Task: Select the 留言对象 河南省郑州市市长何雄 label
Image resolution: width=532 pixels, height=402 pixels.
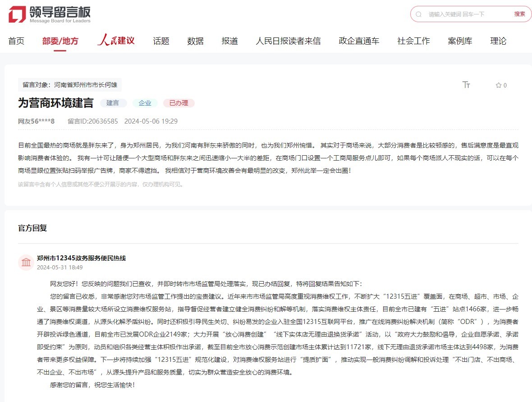Action: (70, 85)
